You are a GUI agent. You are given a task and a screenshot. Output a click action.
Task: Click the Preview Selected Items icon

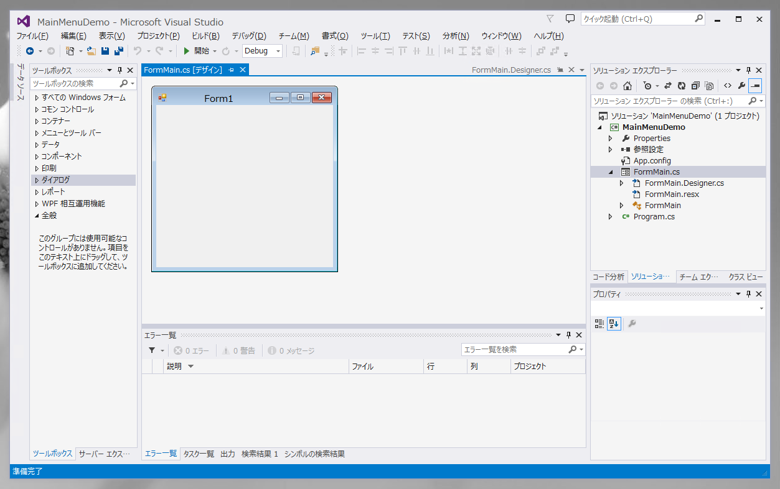pyautogui.click(x=755, y=86)
